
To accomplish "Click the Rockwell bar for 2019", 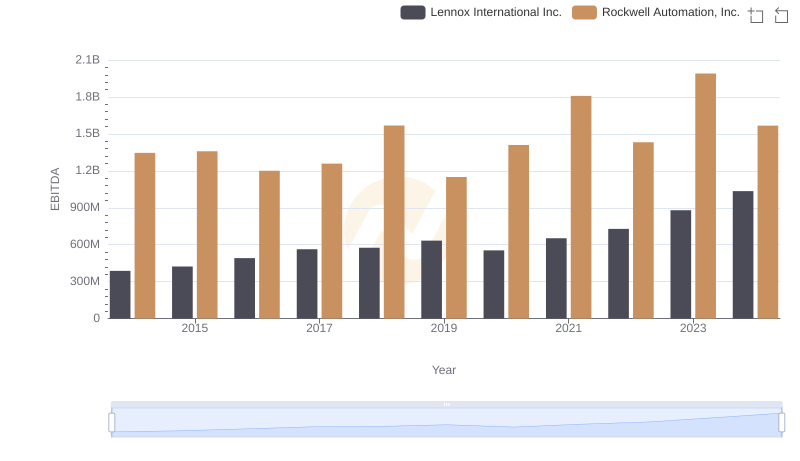I will pos(456,248).
